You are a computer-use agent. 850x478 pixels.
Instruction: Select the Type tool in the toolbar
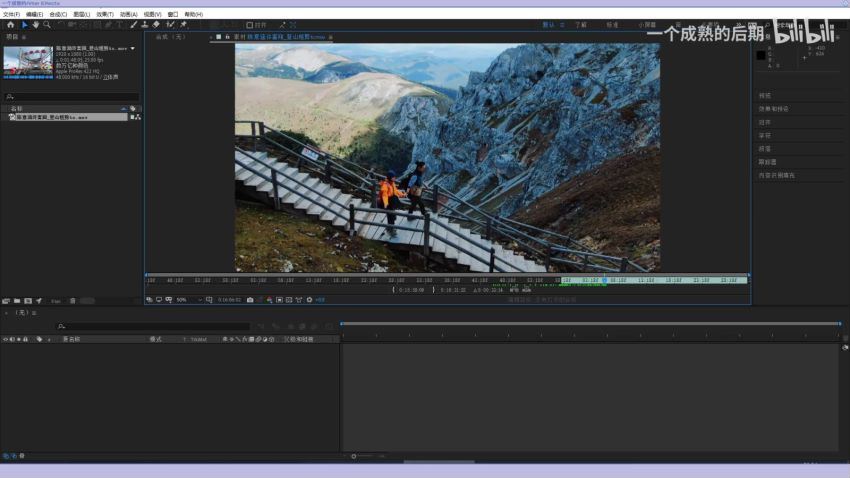pyautogui.click(x=120, y=25)
